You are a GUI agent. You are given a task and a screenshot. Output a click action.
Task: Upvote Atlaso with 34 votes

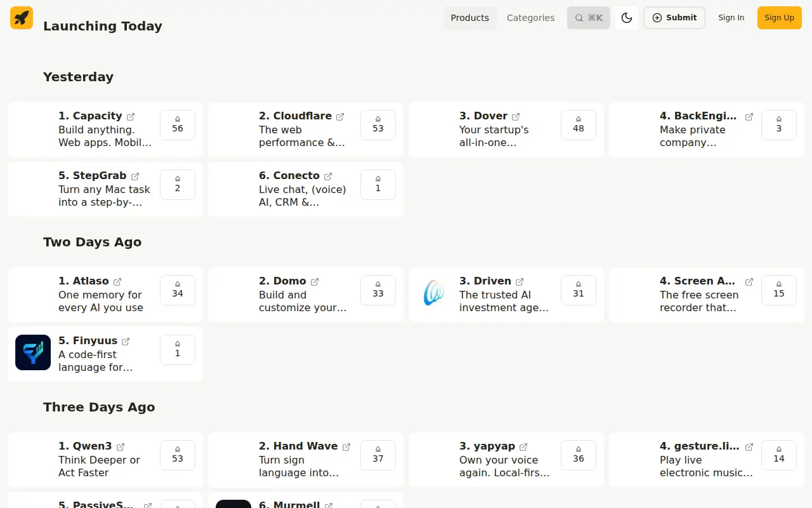[178, 290]
